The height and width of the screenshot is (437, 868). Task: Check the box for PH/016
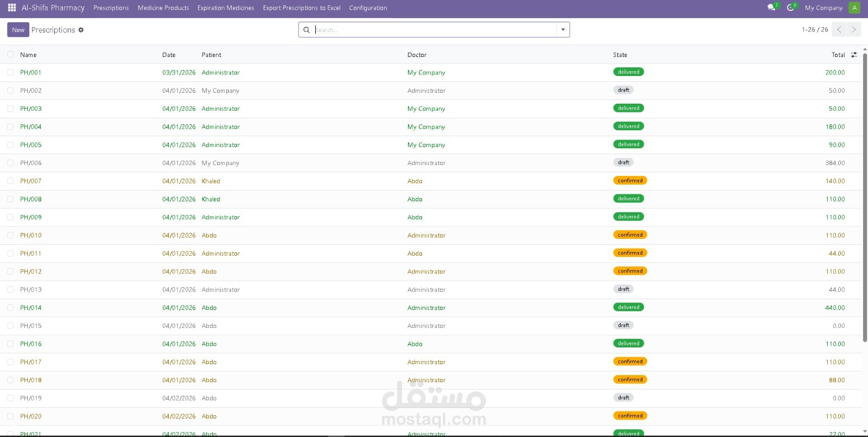pyautogui.click(x=10, y=344)
